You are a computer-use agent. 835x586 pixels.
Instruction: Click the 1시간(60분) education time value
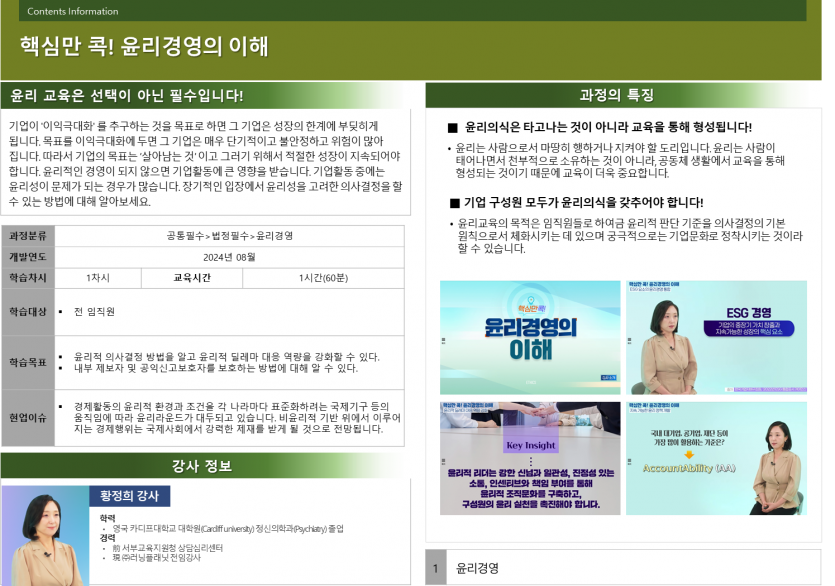coord(323,277)
